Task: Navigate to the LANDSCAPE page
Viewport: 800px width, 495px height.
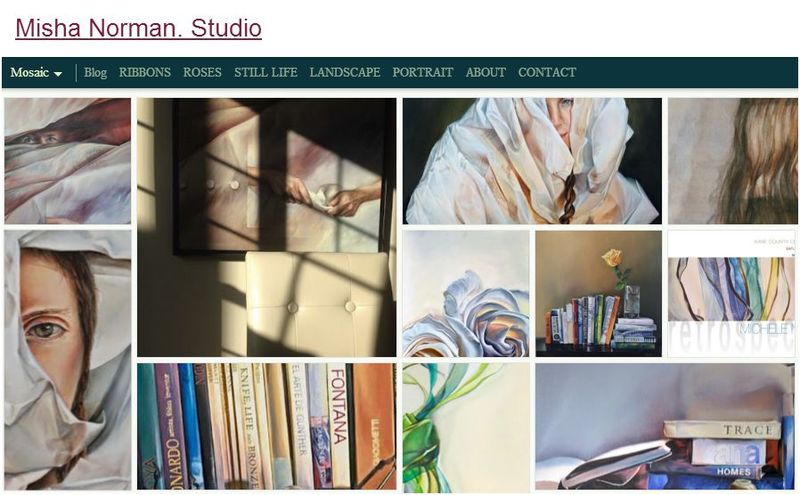Action: point(345,72)
